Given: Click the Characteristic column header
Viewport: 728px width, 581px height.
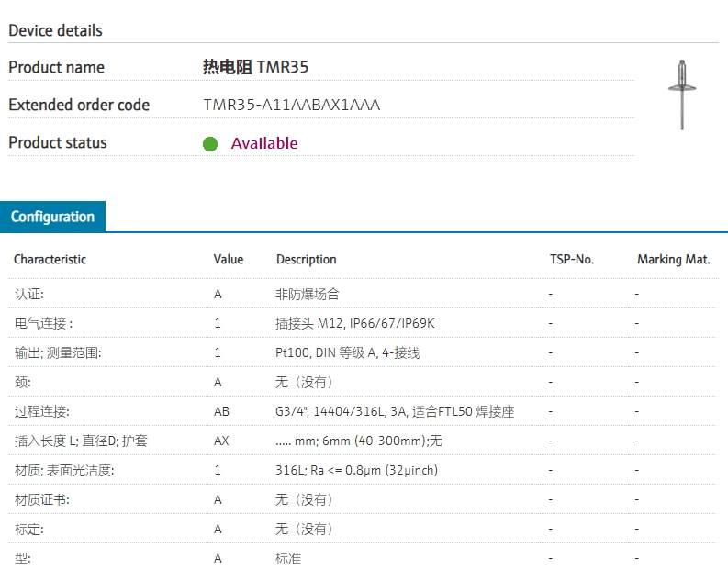Looking at the screenshot, I should click(50, 260).
